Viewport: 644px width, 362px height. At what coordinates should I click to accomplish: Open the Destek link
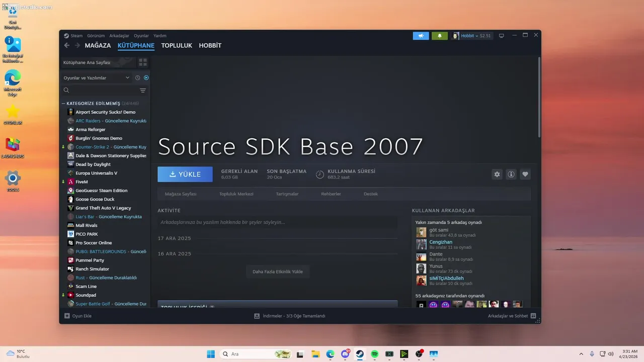click(371, 194)
